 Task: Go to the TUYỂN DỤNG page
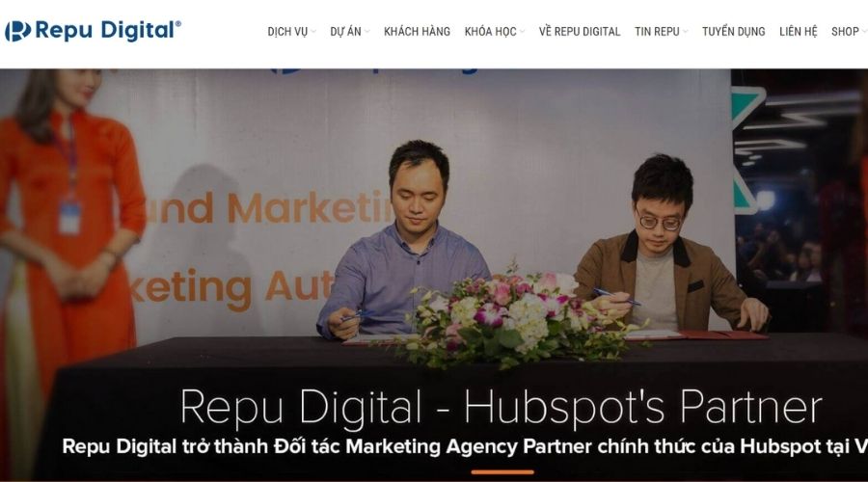[x=734, y=32]
